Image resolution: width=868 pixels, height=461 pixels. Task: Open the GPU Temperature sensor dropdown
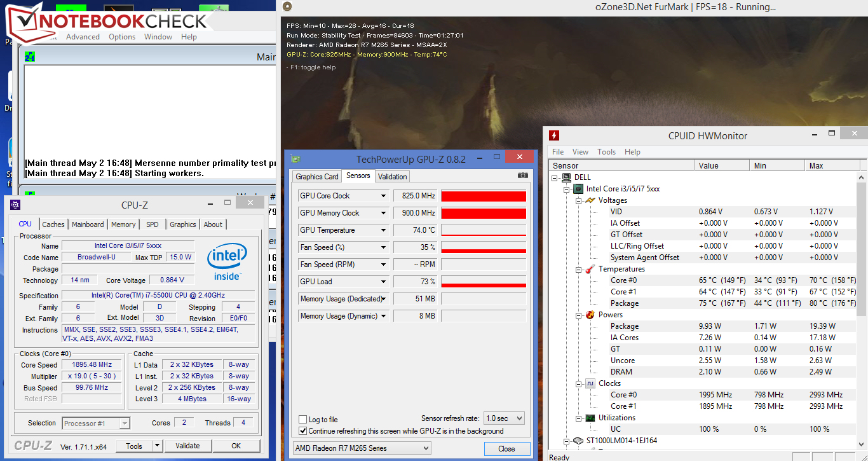point(383,230)
